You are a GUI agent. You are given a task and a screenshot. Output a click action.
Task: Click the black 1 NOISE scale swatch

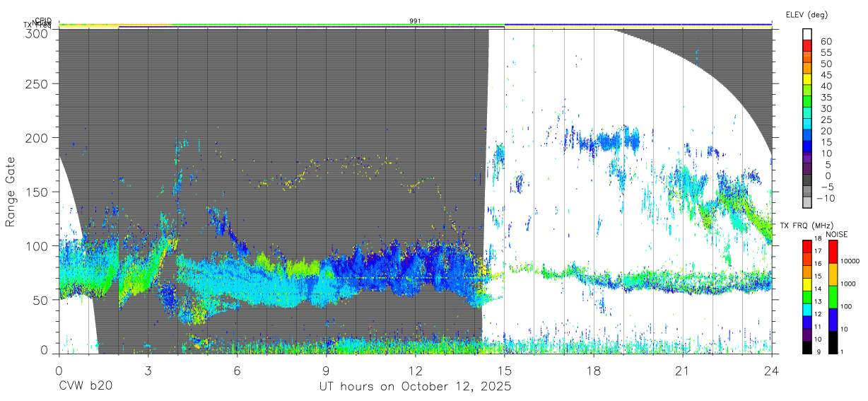[833, 342]
